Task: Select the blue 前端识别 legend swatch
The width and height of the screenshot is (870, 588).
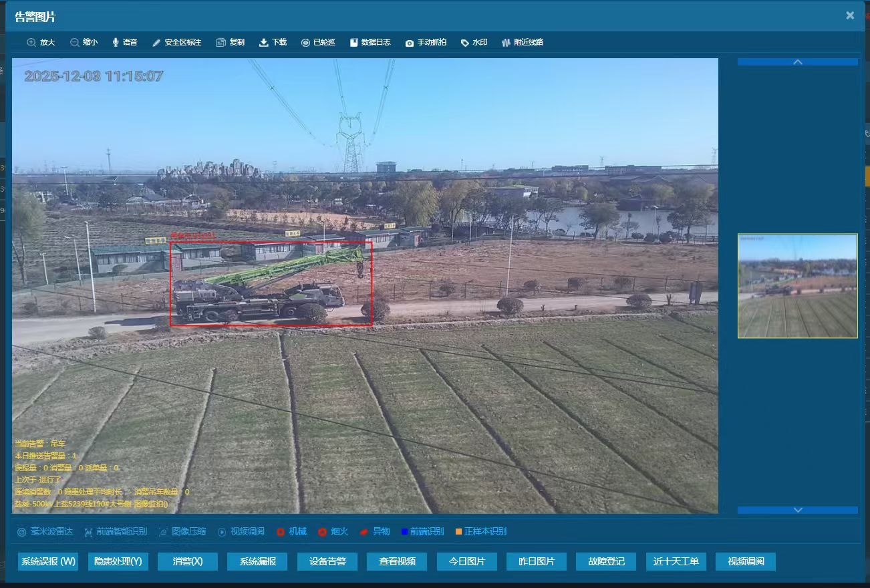Action: 404,532
